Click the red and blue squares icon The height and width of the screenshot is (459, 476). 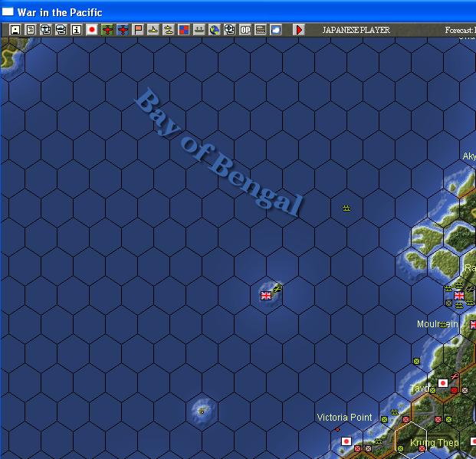[184, 30]
